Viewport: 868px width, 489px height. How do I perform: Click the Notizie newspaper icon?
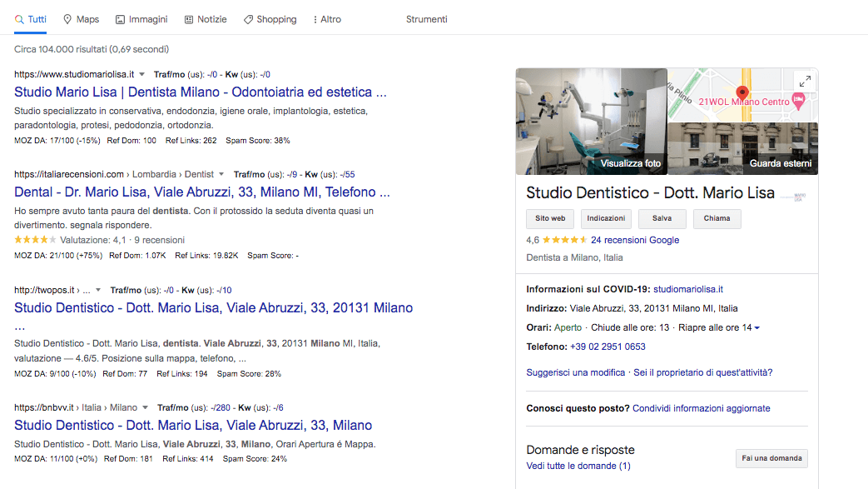[189, 19]
